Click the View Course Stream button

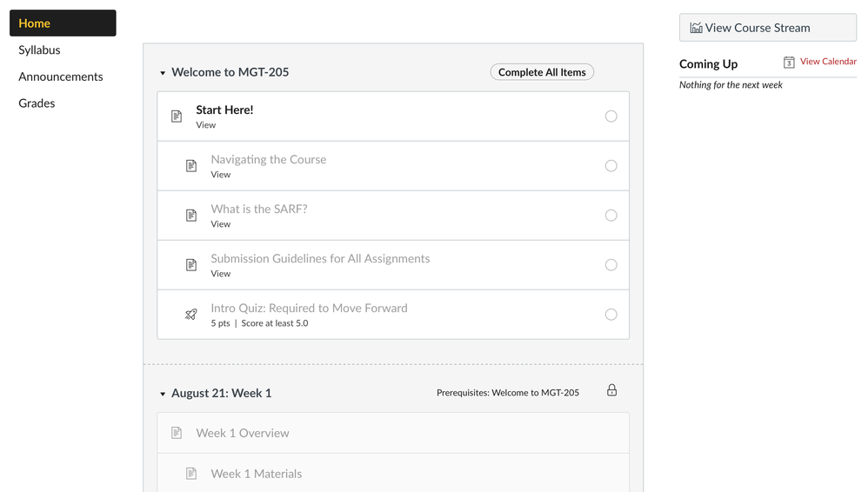click(x=768, y=28)
